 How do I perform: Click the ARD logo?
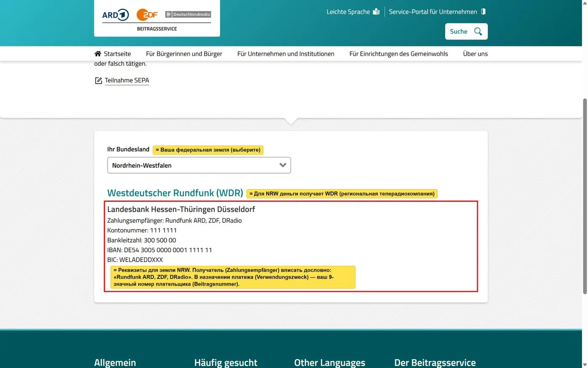pyautogui.click(x=115, y=15)
